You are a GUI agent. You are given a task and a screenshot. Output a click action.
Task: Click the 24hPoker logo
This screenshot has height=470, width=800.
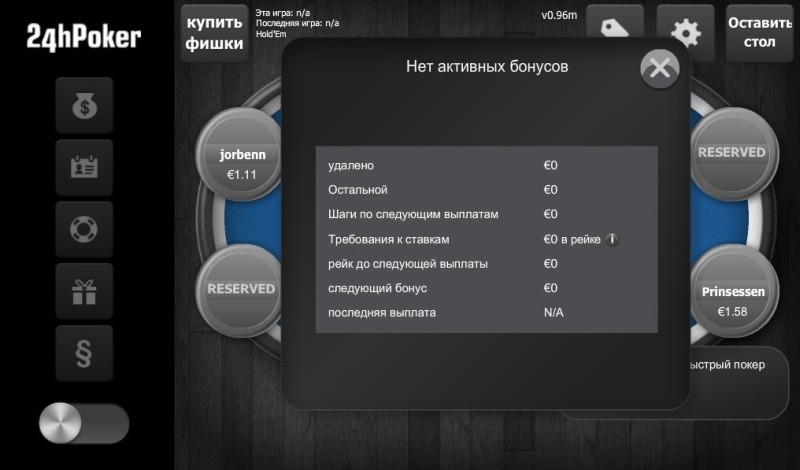(84, 37)
